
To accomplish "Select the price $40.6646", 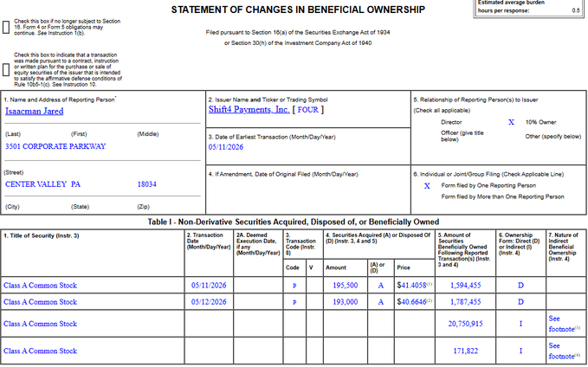I will click(411, 302).
